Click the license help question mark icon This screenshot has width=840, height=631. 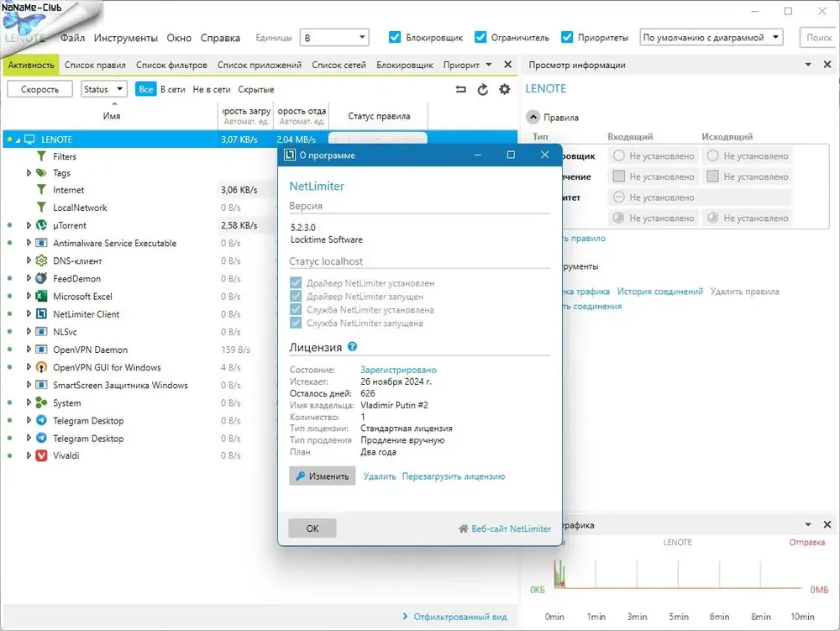click(352, 346)
